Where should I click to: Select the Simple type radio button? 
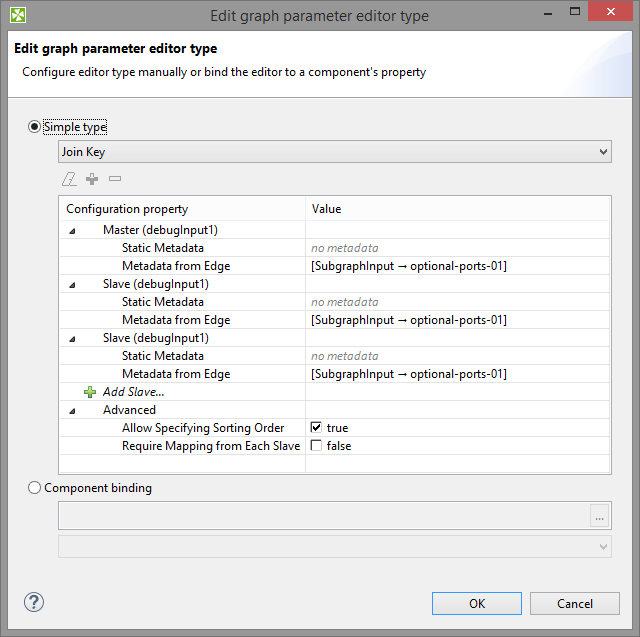click(35, 127)
